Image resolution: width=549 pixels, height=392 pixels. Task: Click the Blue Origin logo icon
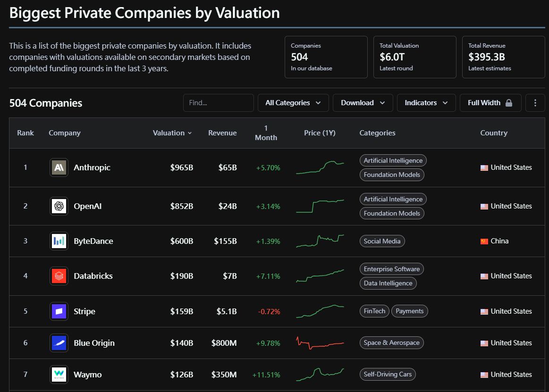click(59, 343)
